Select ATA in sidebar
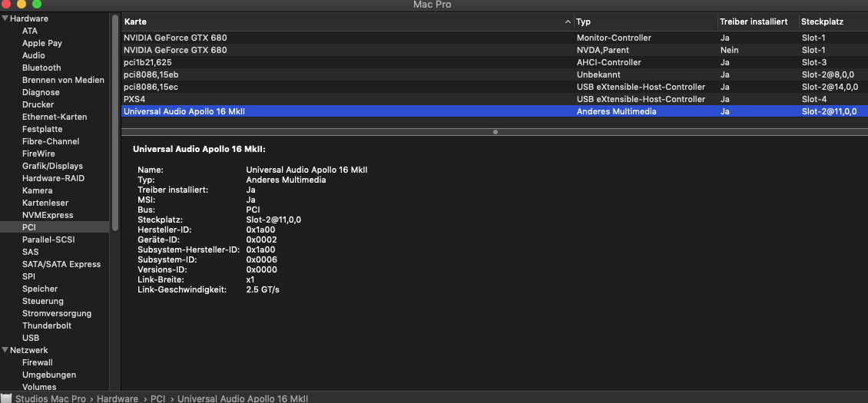 (x=30, y=31)
